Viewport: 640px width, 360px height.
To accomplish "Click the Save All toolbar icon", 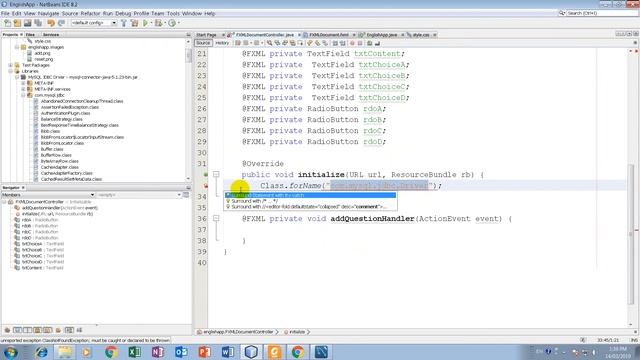I will coord(38,23).
